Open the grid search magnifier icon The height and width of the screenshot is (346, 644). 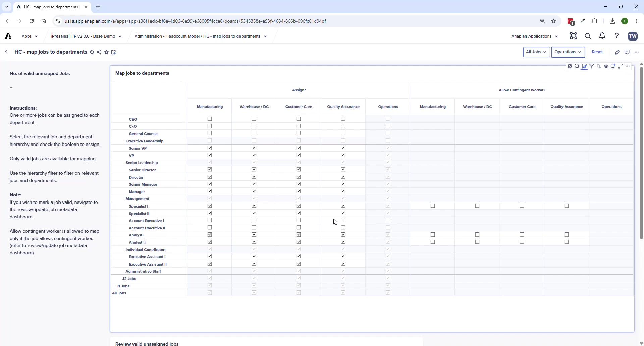577,66
